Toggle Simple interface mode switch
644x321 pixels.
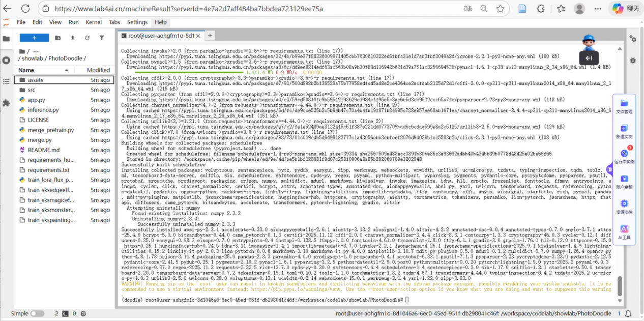[37, 314]
